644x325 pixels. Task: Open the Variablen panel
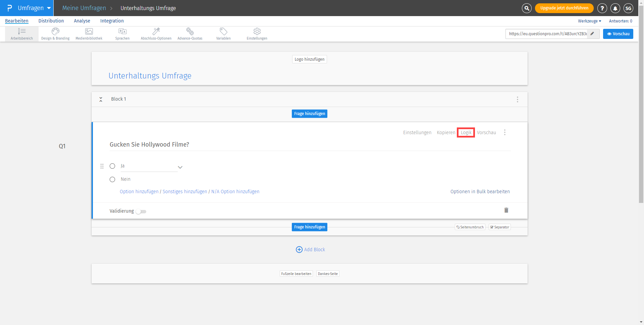[x=223, y=34]
